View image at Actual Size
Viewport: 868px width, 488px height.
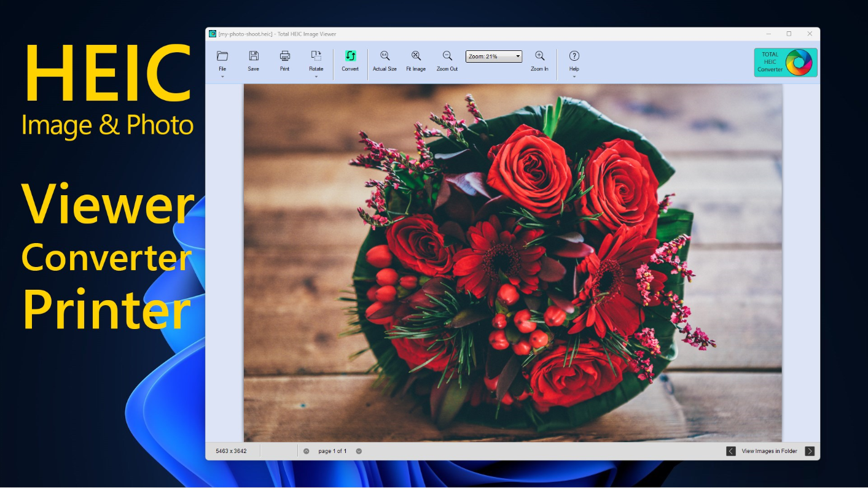point(385,56)
